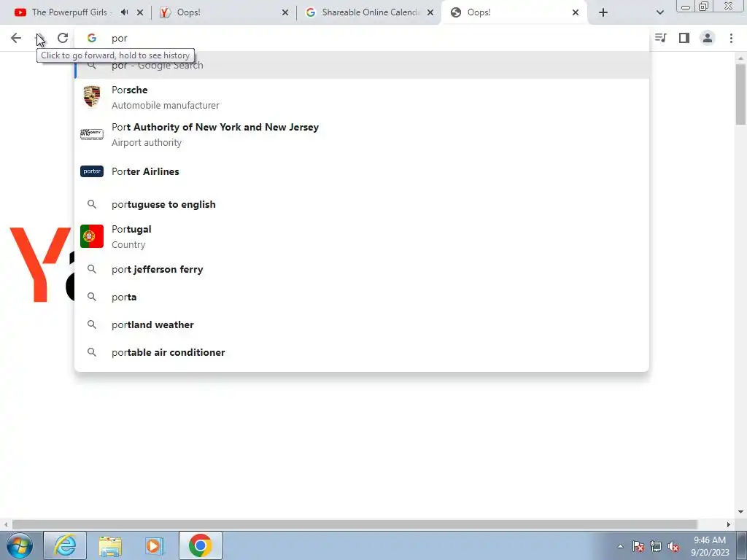Image resolution: width=747 pixels, height=560 pixels.
Task: Click search icon beside 'port jefferson ferry'
Action: click(x=92, y=269)
